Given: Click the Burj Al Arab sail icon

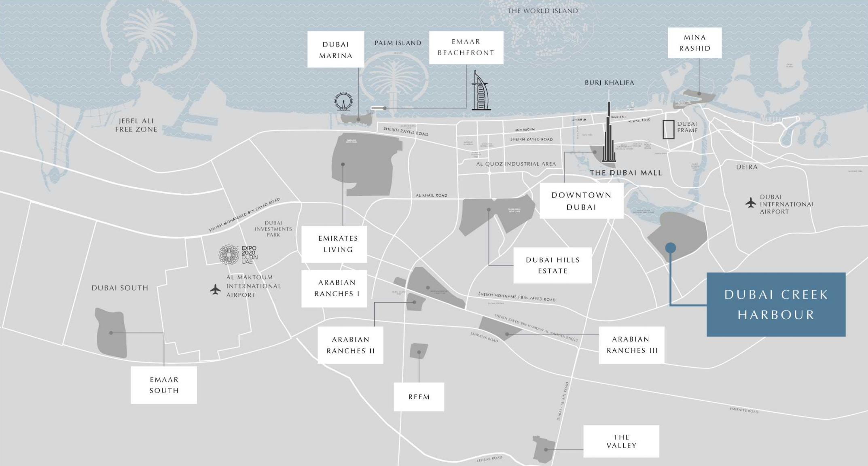Looking at the screenshot, I should click(481, 92).
